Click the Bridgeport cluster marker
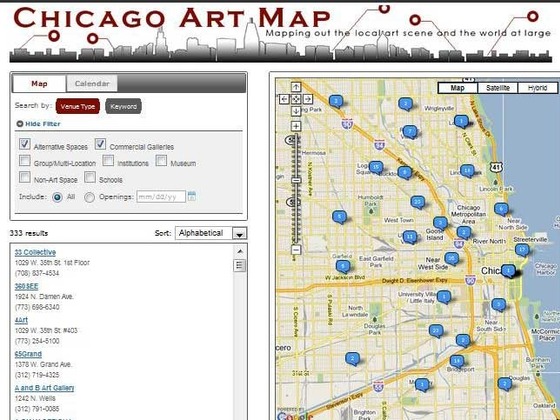Screen dimensions: 560x420 [457, 361]
